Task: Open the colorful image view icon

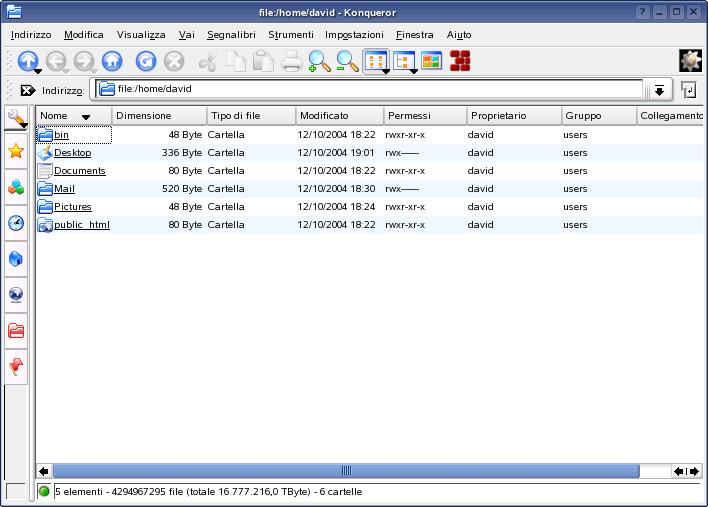Action: (431, 61)
